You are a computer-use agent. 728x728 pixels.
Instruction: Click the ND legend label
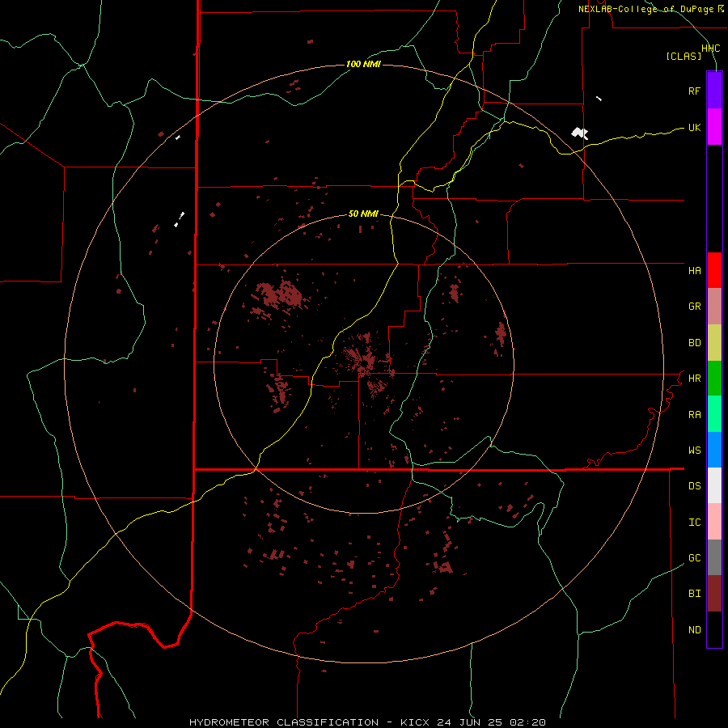[x=695, y=629]
